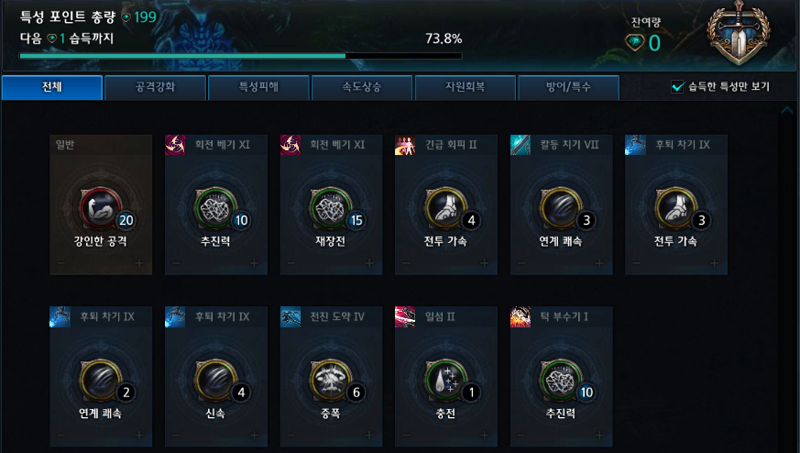800x453 pixels.
Task: Select the 증폭 icon under 전진 도약 IV
Action: point(331,380)
